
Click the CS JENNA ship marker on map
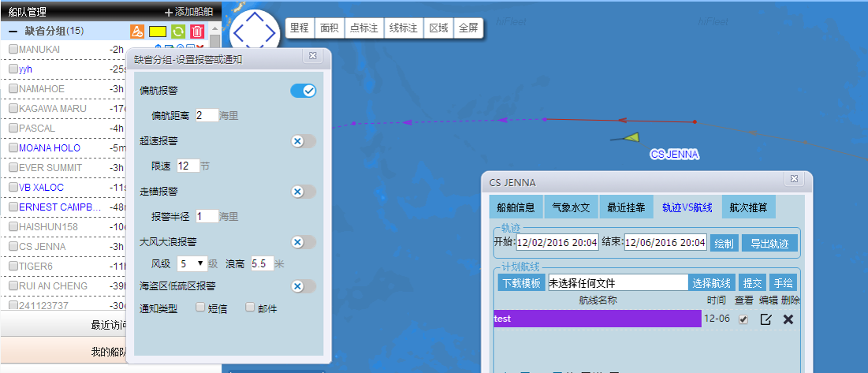628,138
